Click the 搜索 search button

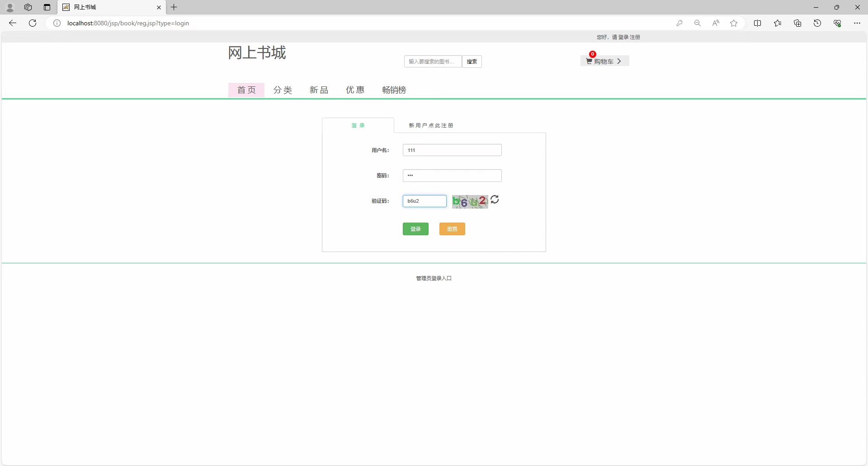pos(472,62)
